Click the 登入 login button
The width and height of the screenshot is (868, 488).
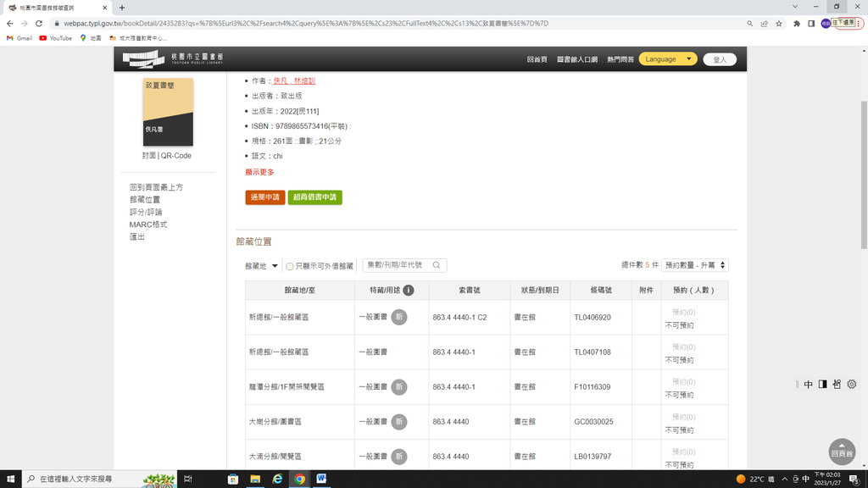720,60
